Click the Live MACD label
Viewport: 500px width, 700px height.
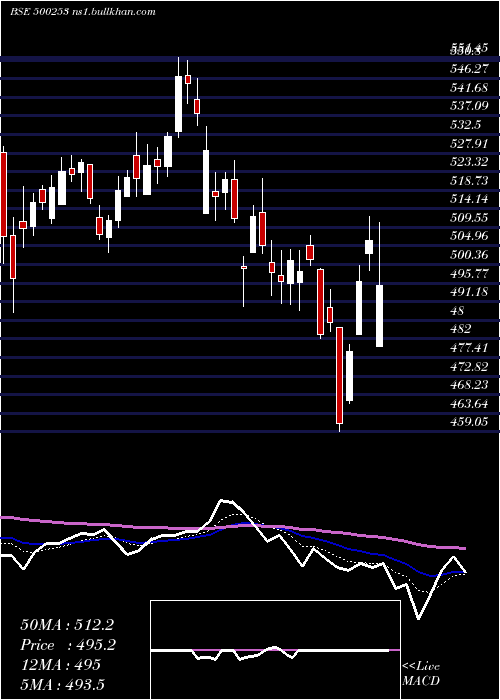click(x=421, y=674)
